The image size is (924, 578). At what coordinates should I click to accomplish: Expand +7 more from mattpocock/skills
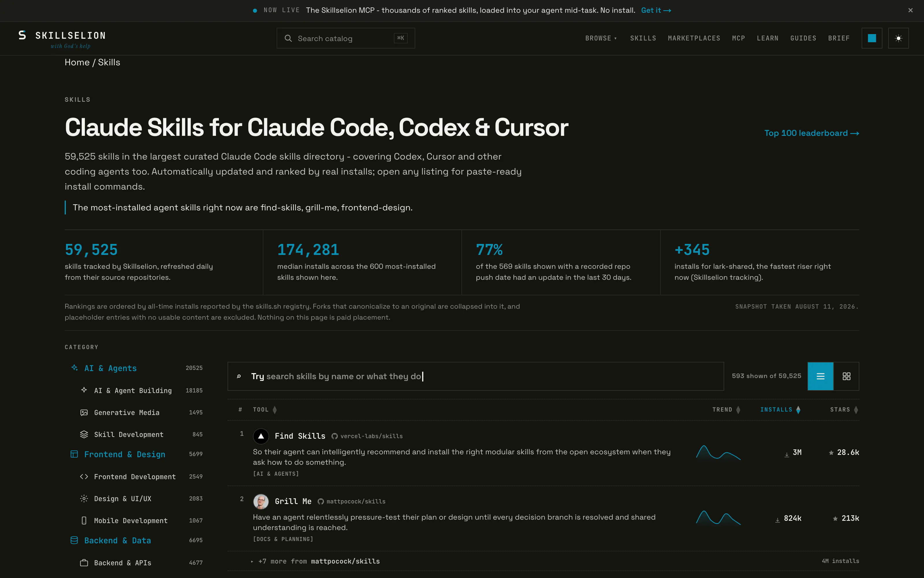tap(315, 561)
